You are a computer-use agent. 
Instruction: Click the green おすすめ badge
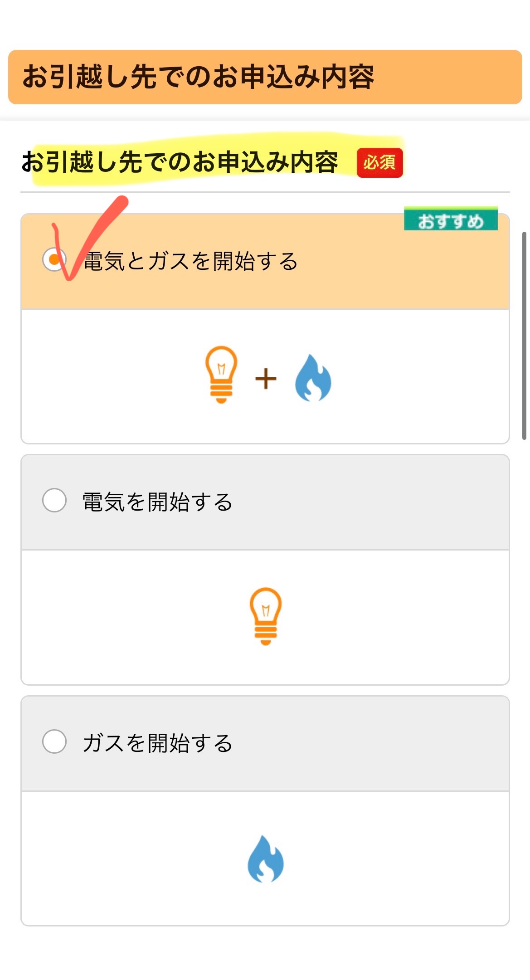coord(451,219)
